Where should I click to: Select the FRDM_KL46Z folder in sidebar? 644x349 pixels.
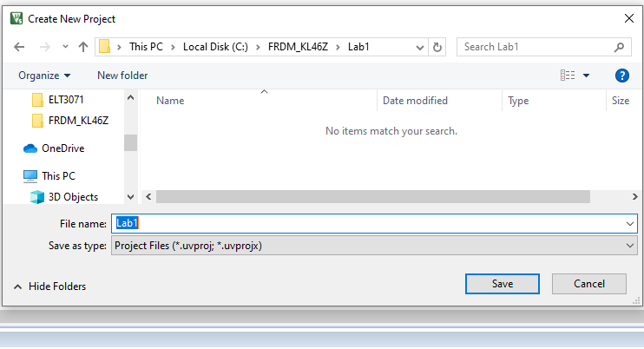coord(78,121)
